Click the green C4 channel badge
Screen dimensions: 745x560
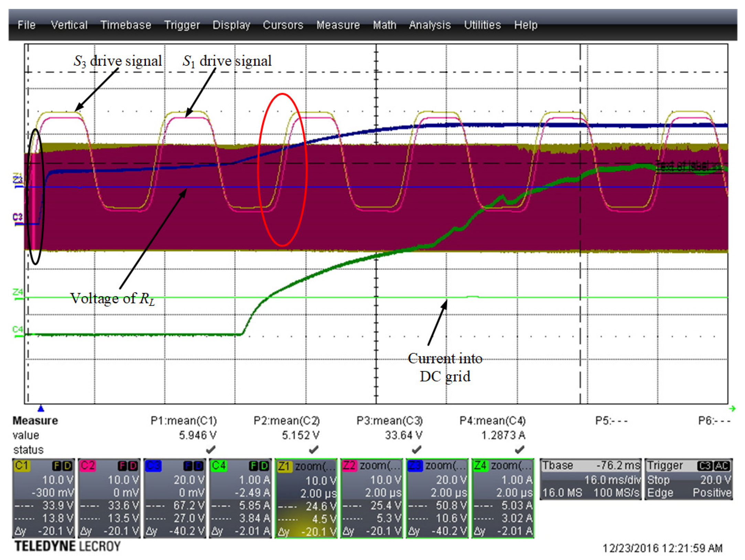pyautogui.click(x=219, y=466)
